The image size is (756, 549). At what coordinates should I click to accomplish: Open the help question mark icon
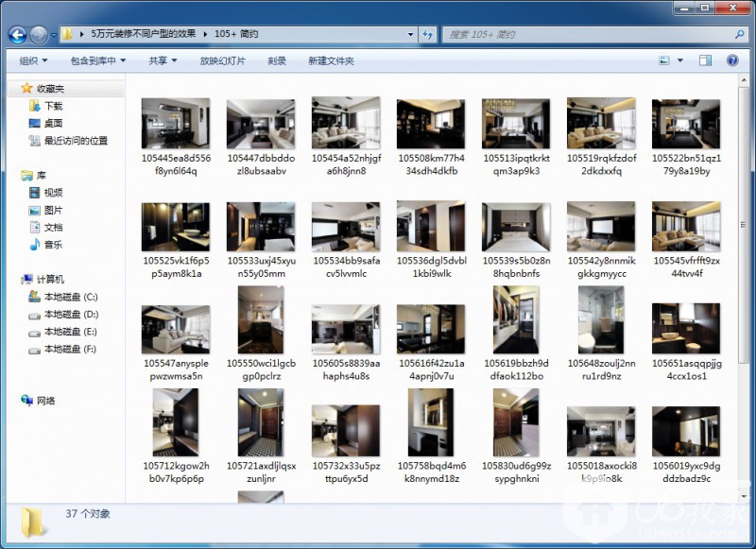coord(732,60)
